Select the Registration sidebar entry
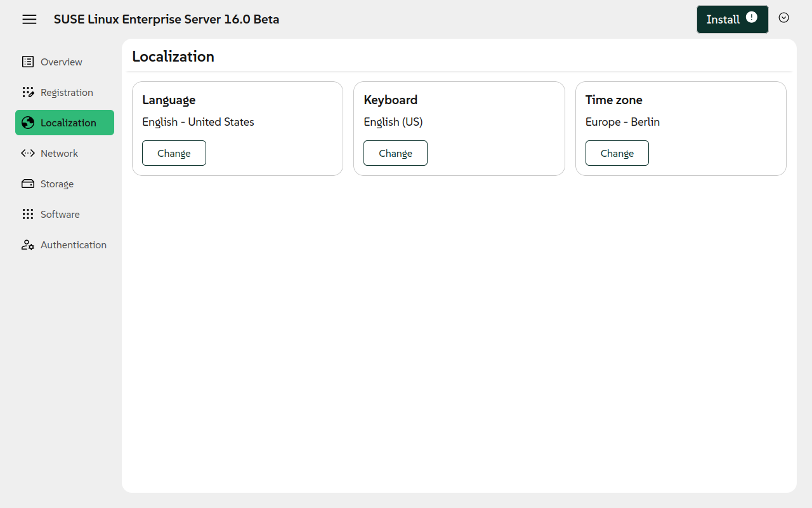This screenshot has height=508, width=812. point(67,92)
